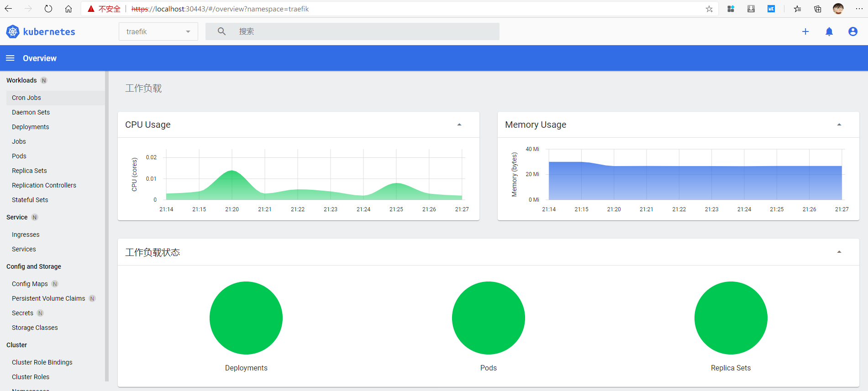Click the Overview title in blue bar

pyautogui.click(x=40, y=58)
